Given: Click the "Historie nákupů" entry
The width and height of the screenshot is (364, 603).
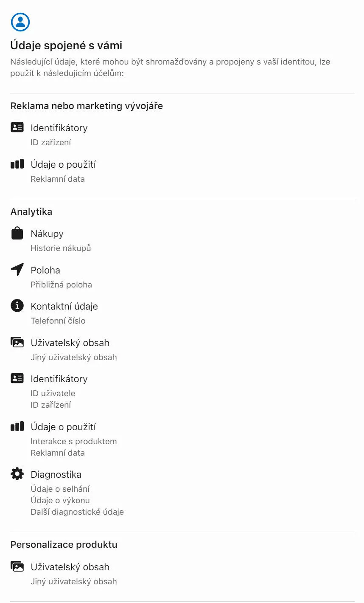Looking at the screenshot, I should 61,248.
